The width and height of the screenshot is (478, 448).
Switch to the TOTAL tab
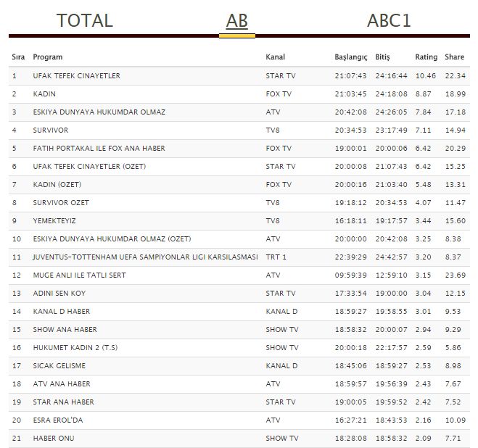pos(85,21)
